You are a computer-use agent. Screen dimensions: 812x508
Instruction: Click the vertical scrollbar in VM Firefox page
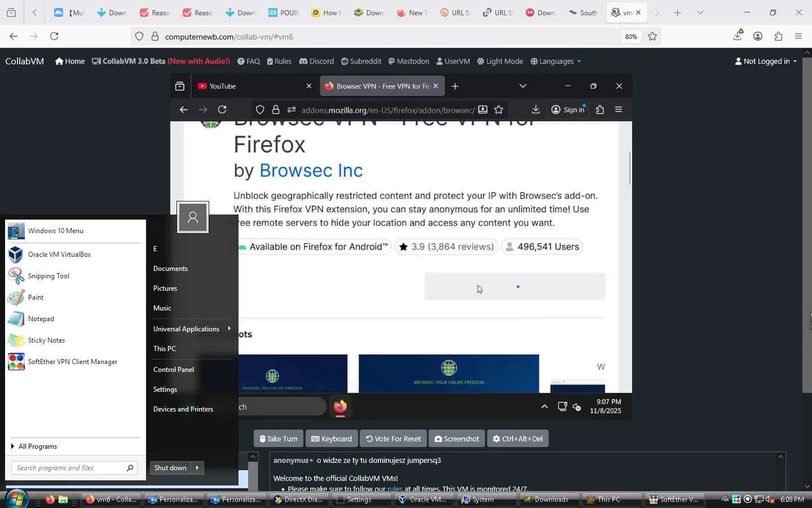[629, 168]
